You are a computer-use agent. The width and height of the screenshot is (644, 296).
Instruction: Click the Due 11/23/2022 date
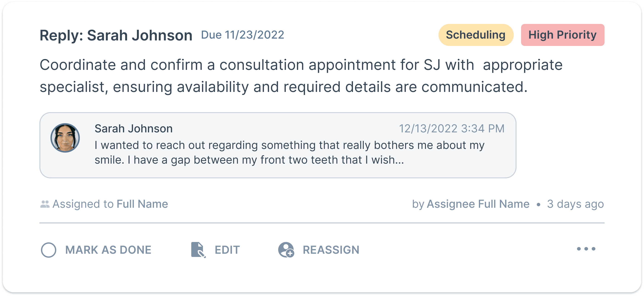[242, 35]
